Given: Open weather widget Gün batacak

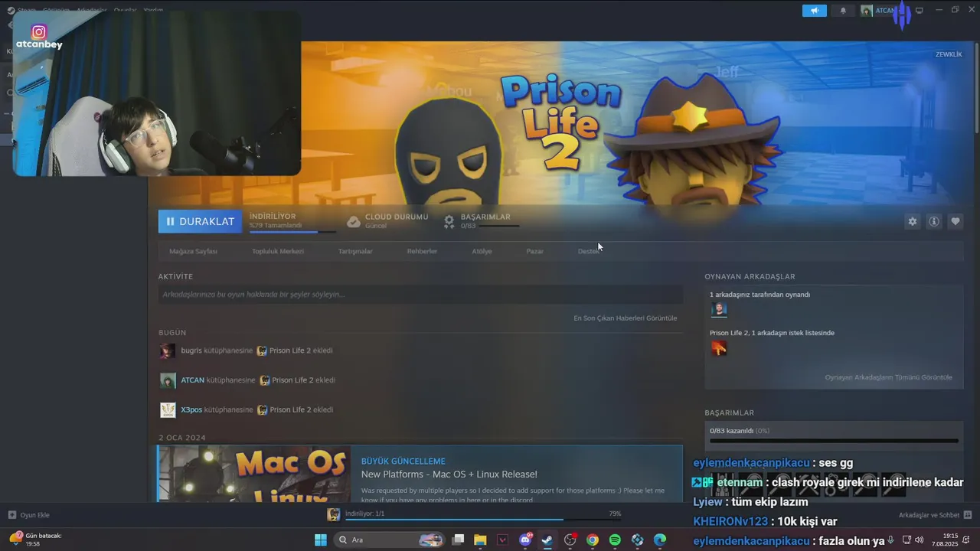Looking at the screenshot, I should click(37, 540).
